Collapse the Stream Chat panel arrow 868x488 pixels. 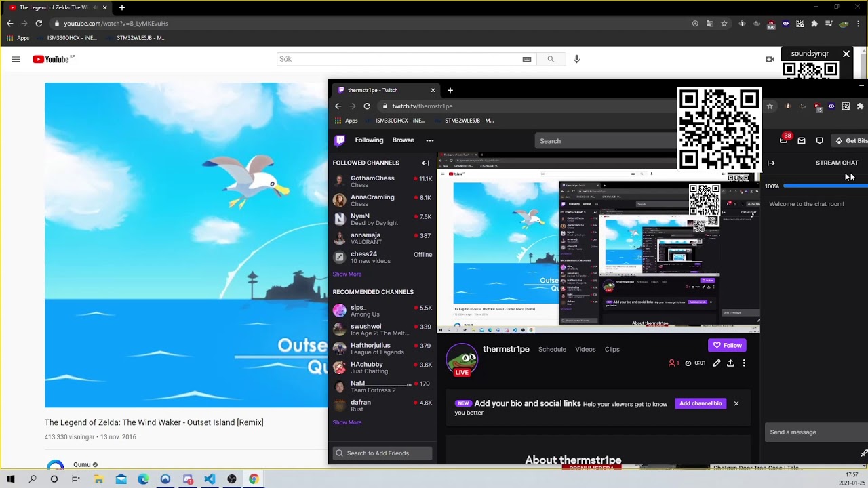pos(771,163)
